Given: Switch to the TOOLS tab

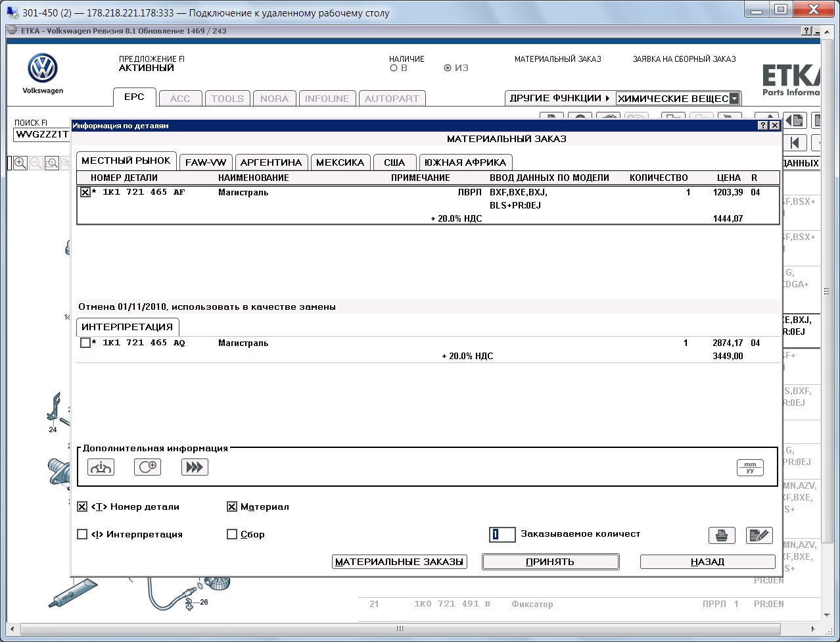Looking at the screenshot, I should (227, 99).
